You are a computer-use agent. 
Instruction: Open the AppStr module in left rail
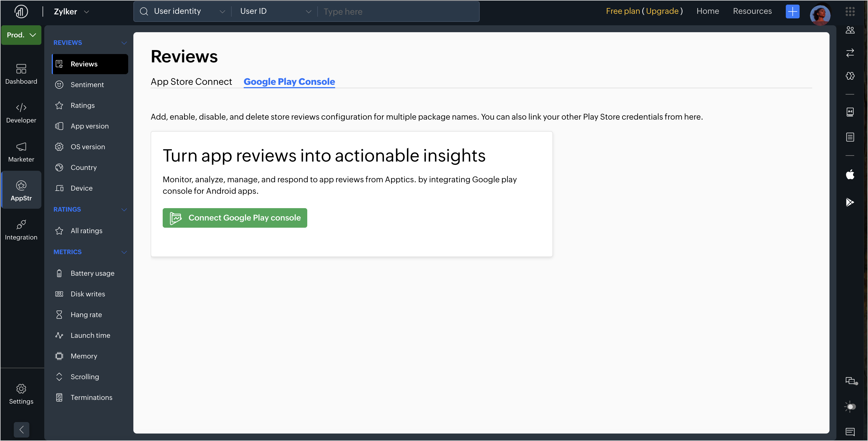pos(21,190)
